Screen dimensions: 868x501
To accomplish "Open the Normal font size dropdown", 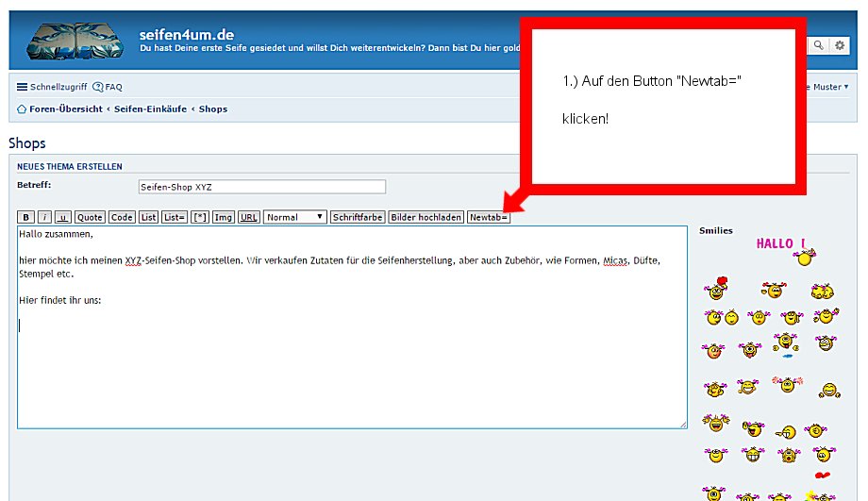I will [x=294, y=217].
